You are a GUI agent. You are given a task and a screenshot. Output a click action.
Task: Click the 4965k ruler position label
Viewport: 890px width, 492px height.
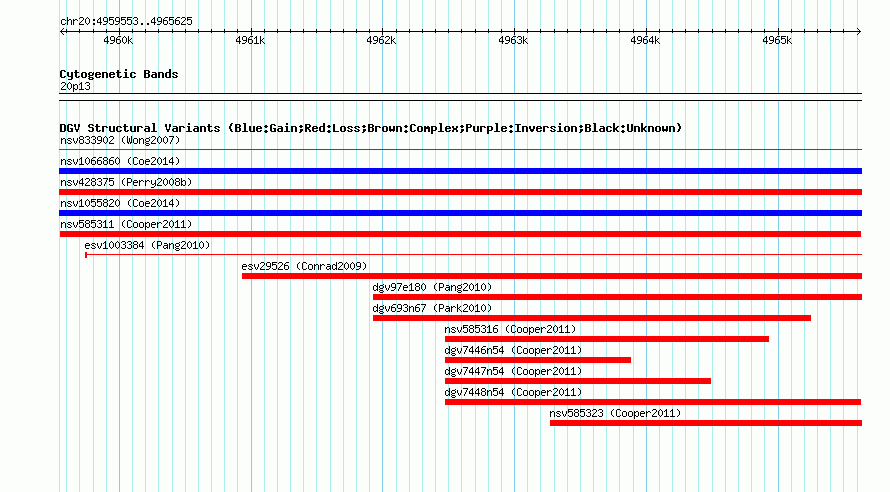point(777,40)
